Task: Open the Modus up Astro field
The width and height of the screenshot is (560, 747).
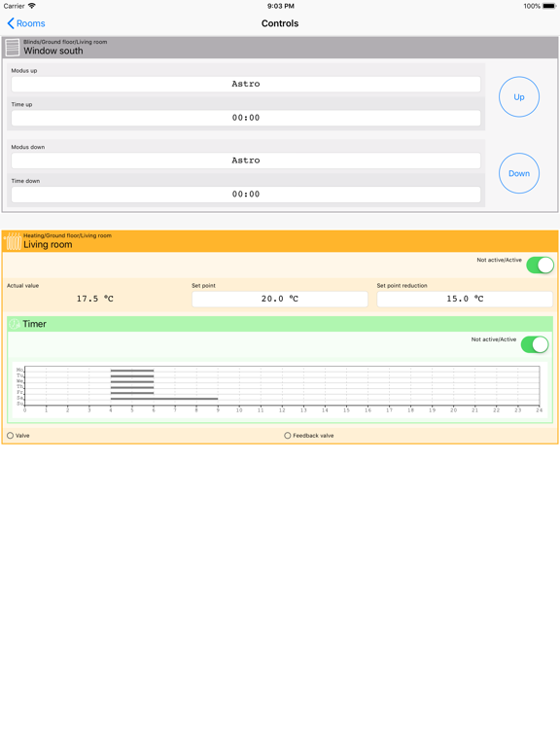Action: pyautogui.click(x=246, y=84)
